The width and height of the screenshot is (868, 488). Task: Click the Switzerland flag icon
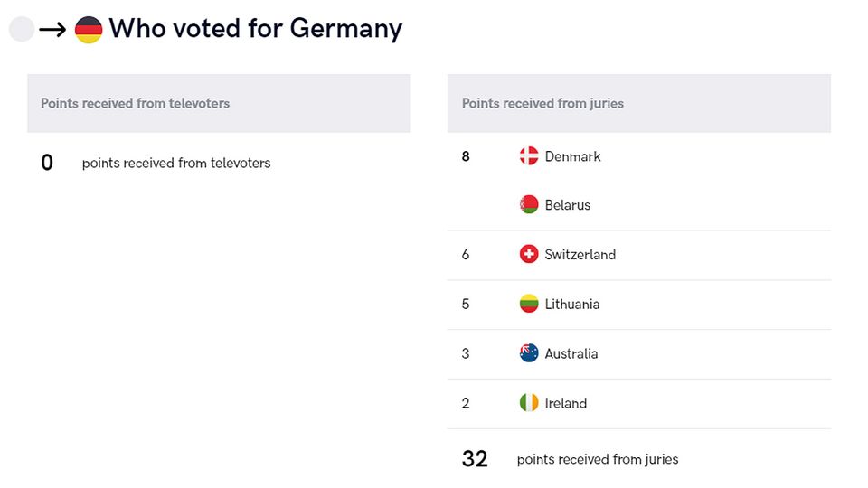click(529, 255)
